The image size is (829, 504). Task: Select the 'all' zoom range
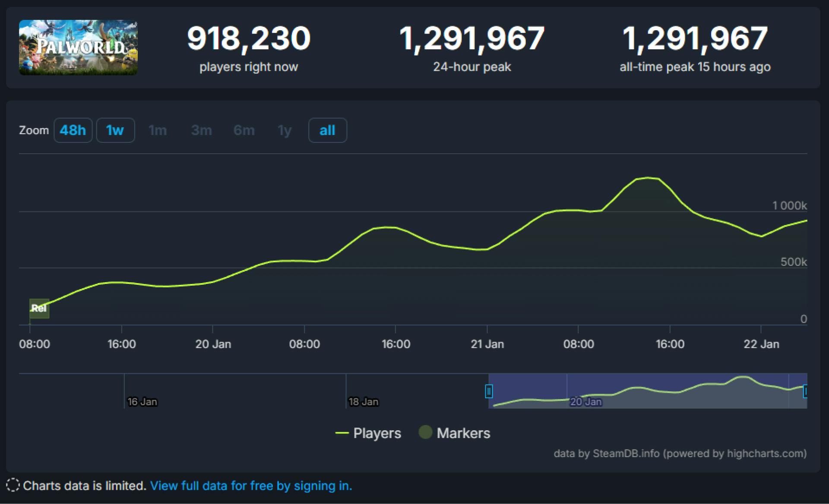(328, 130)
